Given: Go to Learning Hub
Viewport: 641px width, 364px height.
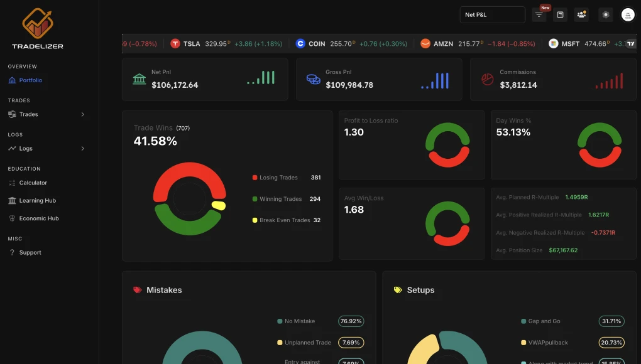Looking at the screenshot, I should [x=37, y=201].
